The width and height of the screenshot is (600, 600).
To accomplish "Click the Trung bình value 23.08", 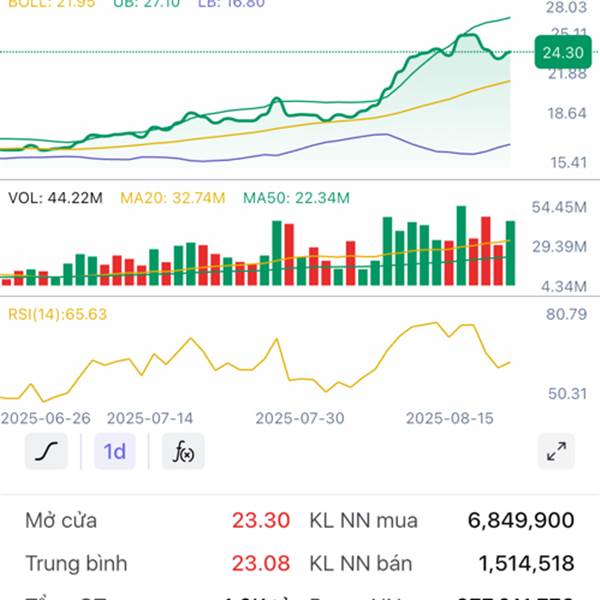I will 261,563.
